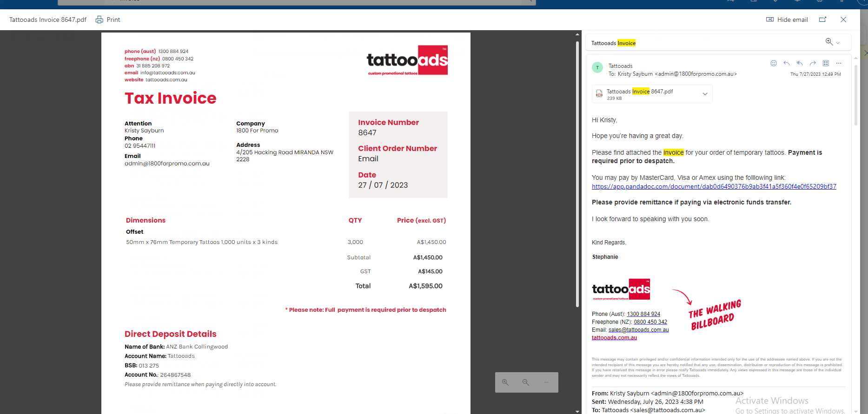Viewport: 868px width, 414px height.
Task: Click the Thu 7/27/2023 12:49 PM timestamp
Action: pos(815,74)
